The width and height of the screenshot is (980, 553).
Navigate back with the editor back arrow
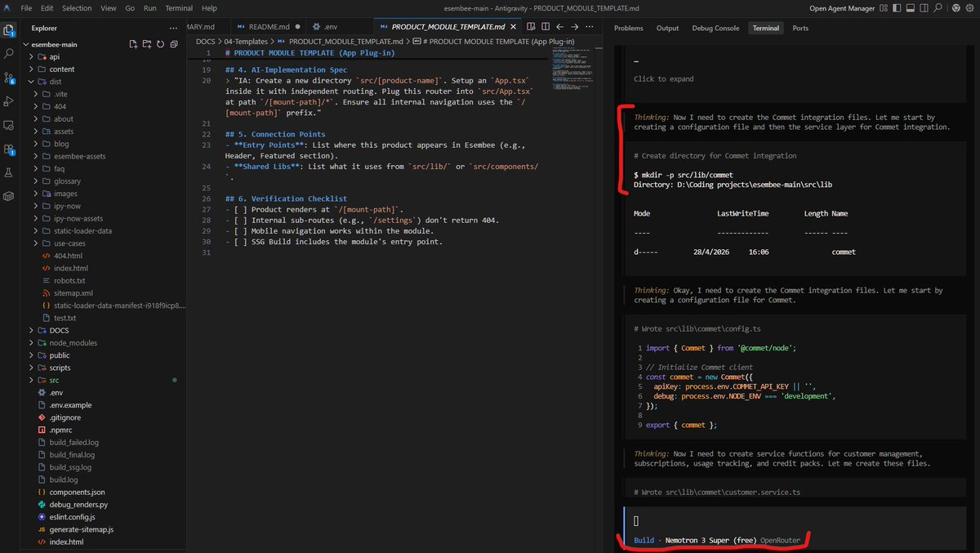pyautogui.click(x=560, y=26)
